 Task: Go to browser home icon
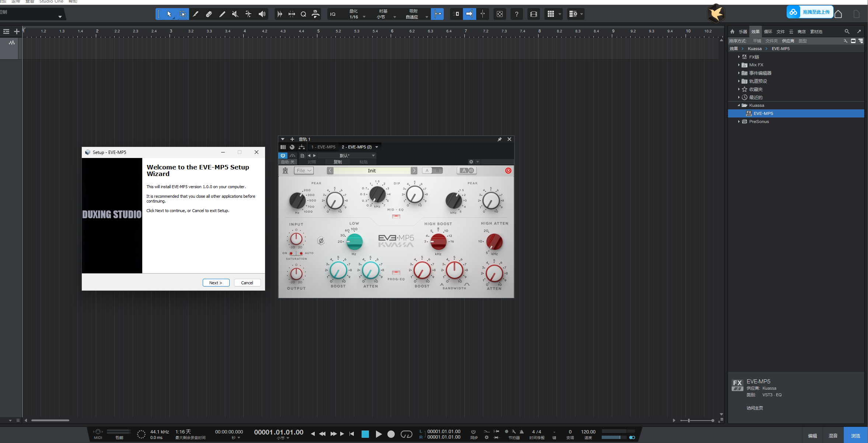click(732, 32)
